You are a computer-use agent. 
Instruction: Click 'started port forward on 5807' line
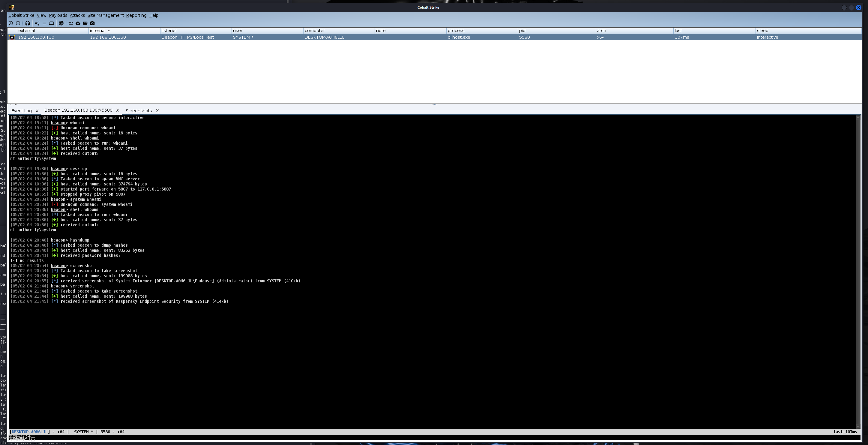91,189
